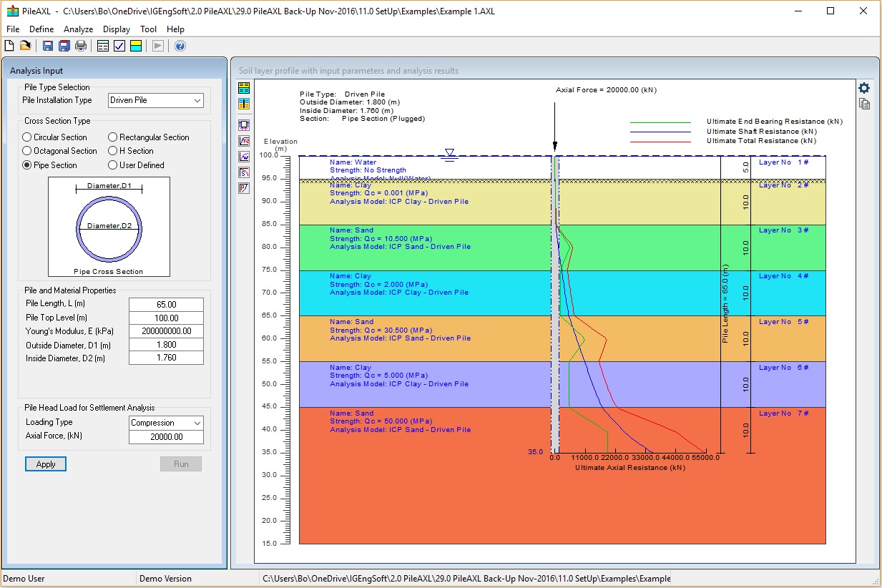
Task: Click the 'Axial Force = 20000.00 (kN)' label
Action: 606,90
